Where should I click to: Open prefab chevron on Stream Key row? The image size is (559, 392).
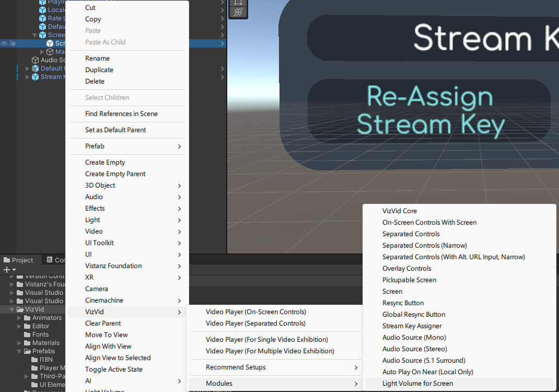(x=223, y=77)
